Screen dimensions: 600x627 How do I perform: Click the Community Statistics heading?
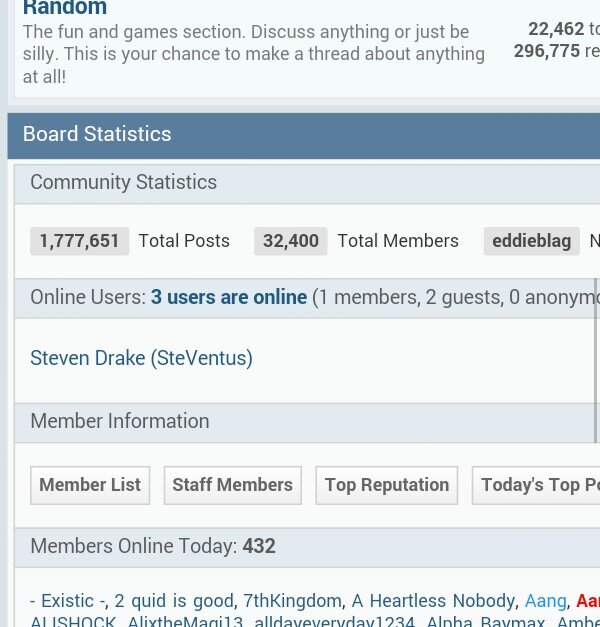click(123, 182)
